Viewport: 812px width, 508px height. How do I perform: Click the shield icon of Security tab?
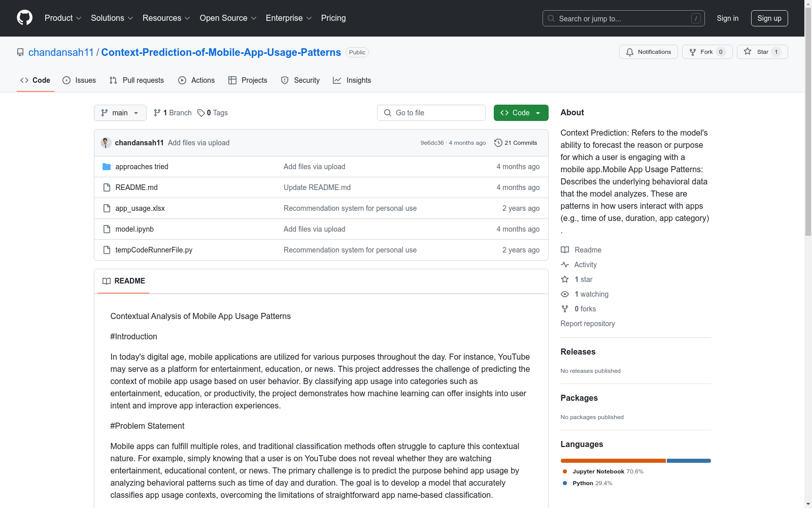click(285, 80)
